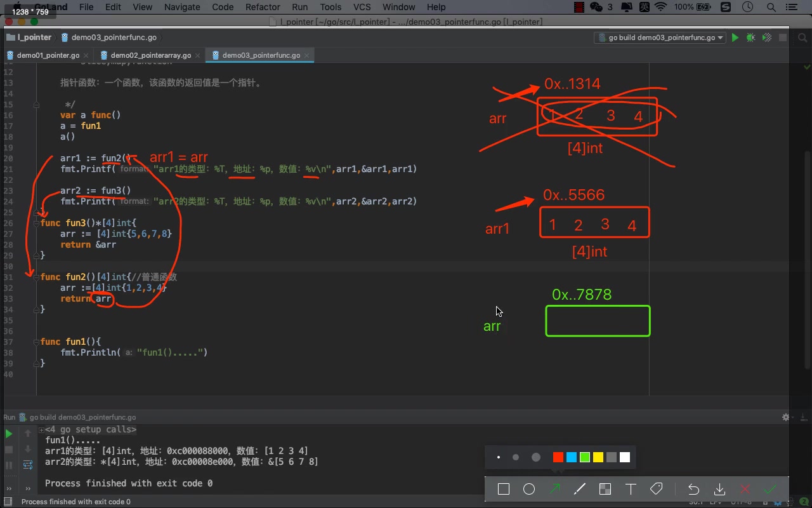Choose the yellow color swatch
Screen dimensions: 812x508
tap(598, 457)
